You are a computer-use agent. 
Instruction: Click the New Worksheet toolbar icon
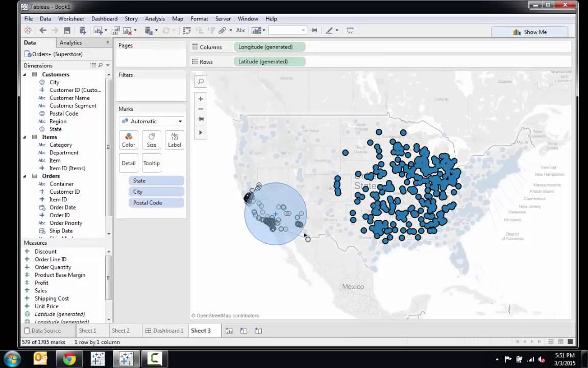click(x=98, y=31)
